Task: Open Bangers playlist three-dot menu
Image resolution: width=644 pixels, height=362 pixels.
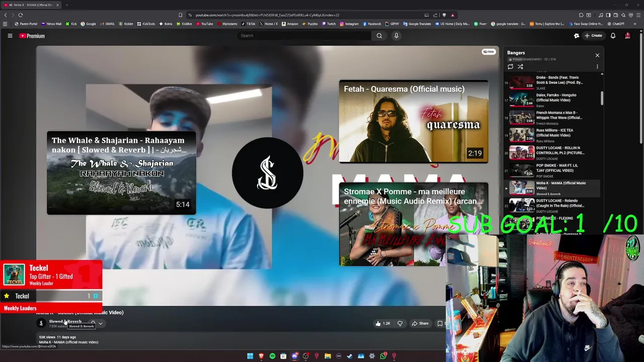Action: [x=597, y=66]
